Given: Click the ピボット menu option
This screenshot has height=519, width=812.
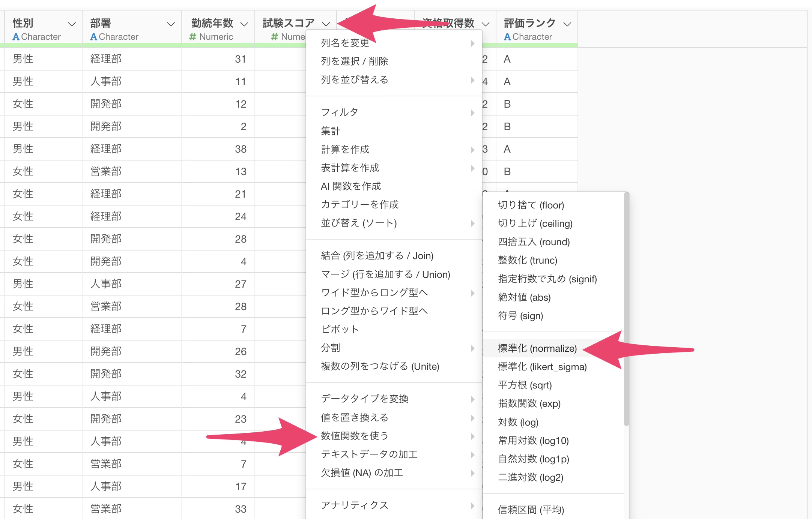Looking at the screenshot, I should (340, 329).
